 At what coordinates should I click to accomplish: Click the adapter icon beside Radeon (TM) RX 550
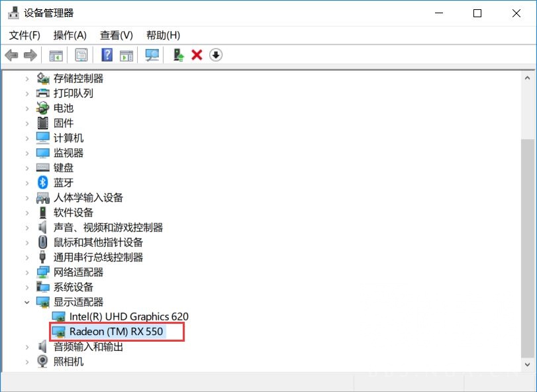58,332
